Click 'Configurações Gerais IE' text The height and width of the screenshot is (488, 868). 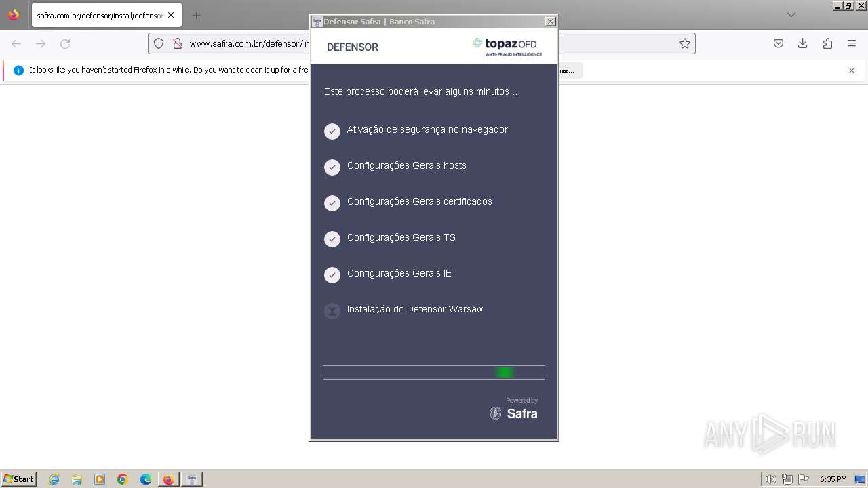point(399,273)
